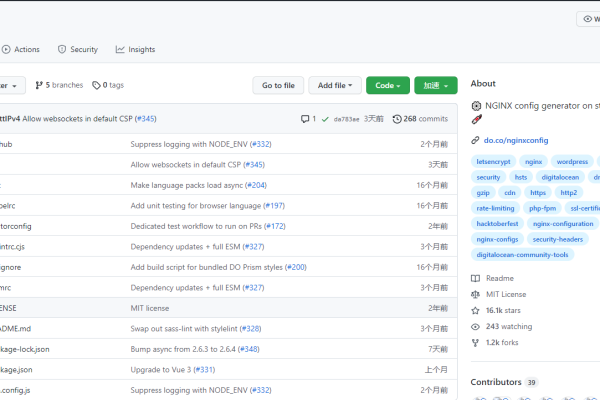Expand the Add file dropdown
The image size is (600, 400).
coord(335,86)
